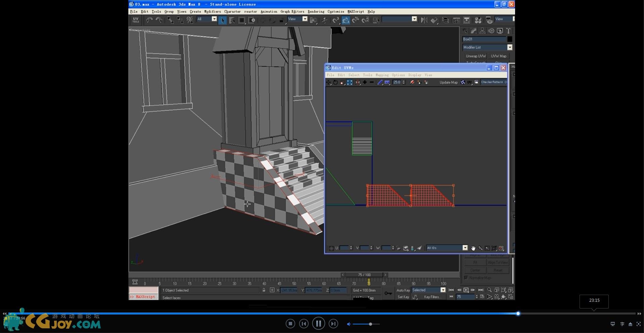The height and width of the screenshot is (333, 644).
Task: Select the Zoom magnifier in Edit UVWs
Action: pyautogui.click(x=480, y=248)
